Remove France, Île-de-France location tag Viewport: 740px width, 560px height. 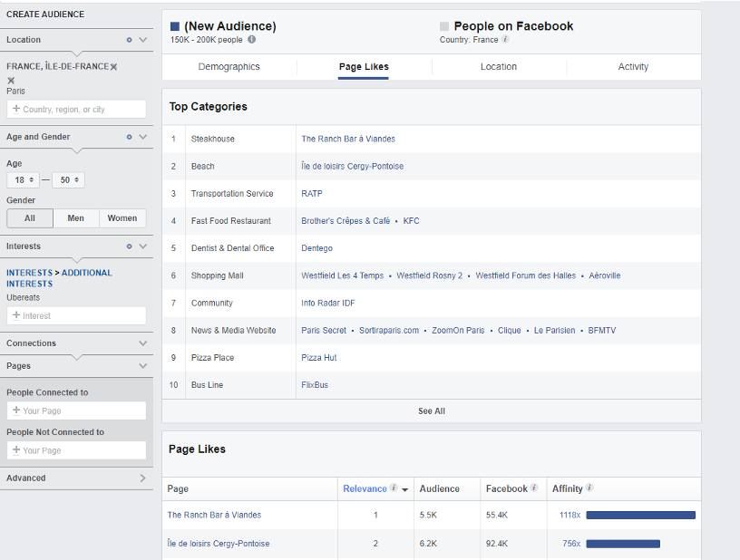113,67
